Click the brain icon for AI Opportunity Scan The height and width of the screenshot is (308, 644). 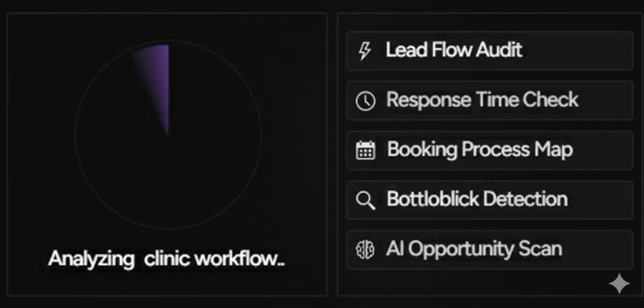point(365,249)
